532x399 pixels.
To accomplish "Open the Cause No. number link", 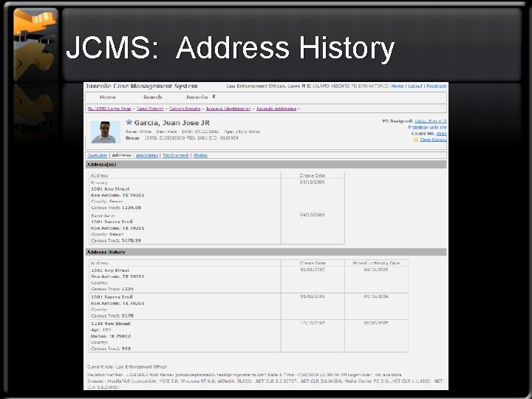I will [441, 134].
